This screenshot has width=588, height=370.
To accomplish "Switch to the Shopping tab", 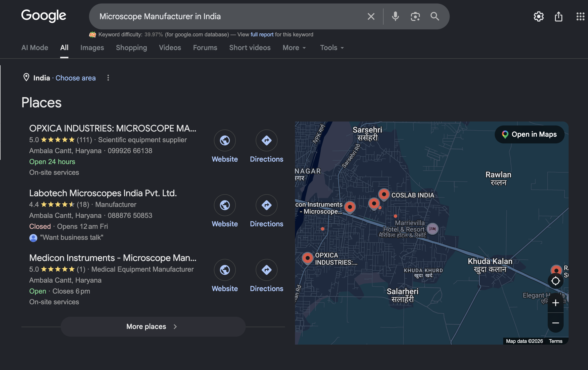I will 131,48.
